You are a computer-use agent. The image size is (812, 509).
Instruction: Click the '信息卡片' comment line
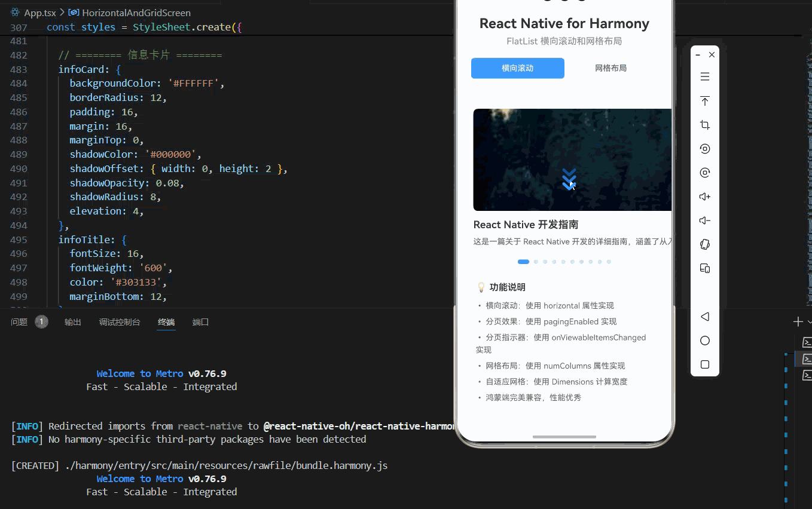coord(140,55)
